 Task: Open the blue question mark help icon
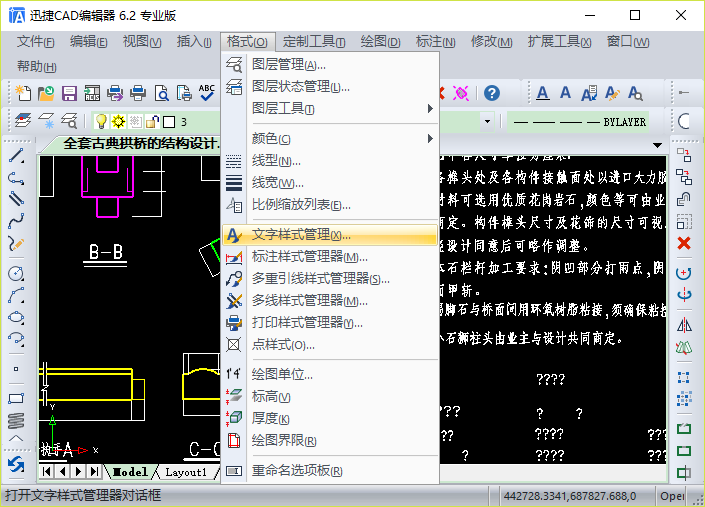[x=492, y=93]
